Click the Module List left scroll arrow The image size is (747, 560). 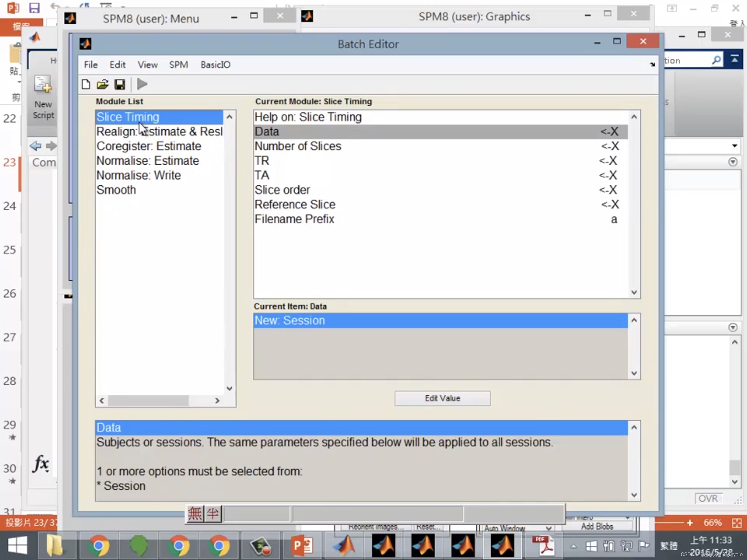click(x=102, y=401)
